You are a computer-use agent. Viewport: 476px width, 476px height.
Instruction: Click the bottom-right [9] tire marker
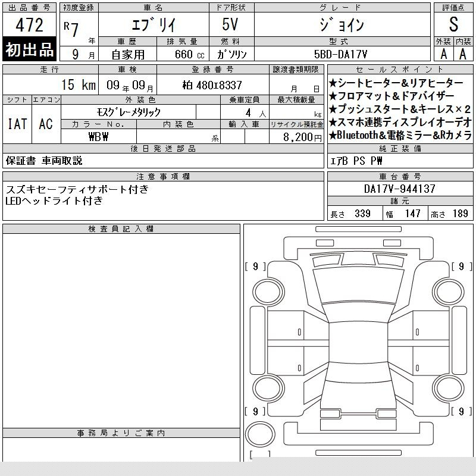[461, 411]
